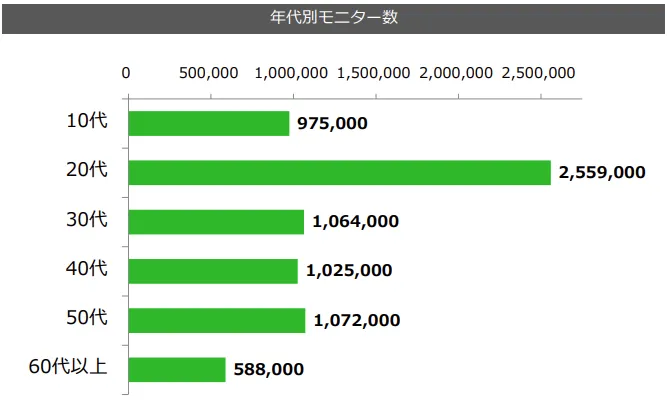The image size is (667, 404).
Task: Select the 2,559,000 data label
Action: (x=602, y=172)
